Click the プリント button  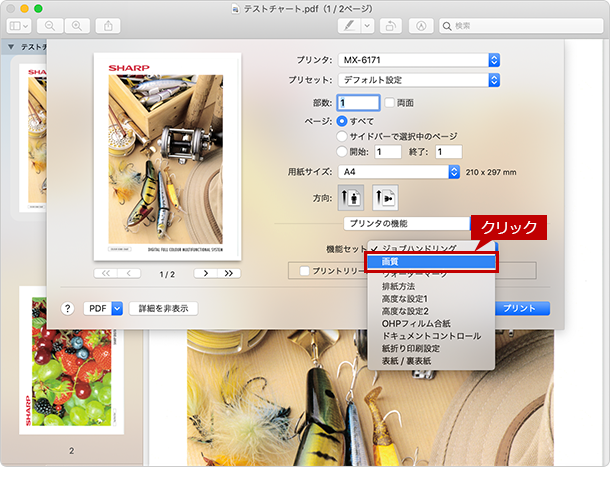tap(519, 308)
